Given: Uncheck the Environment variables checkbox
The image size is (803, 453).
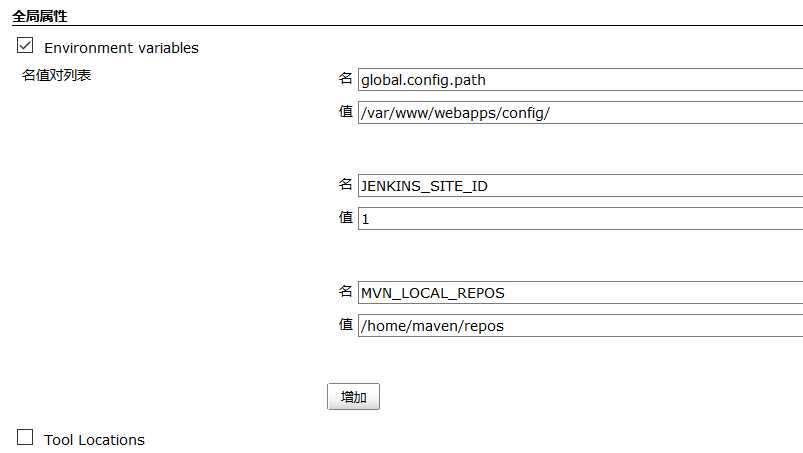Looking at the screenshot, I should pos(25,45).
